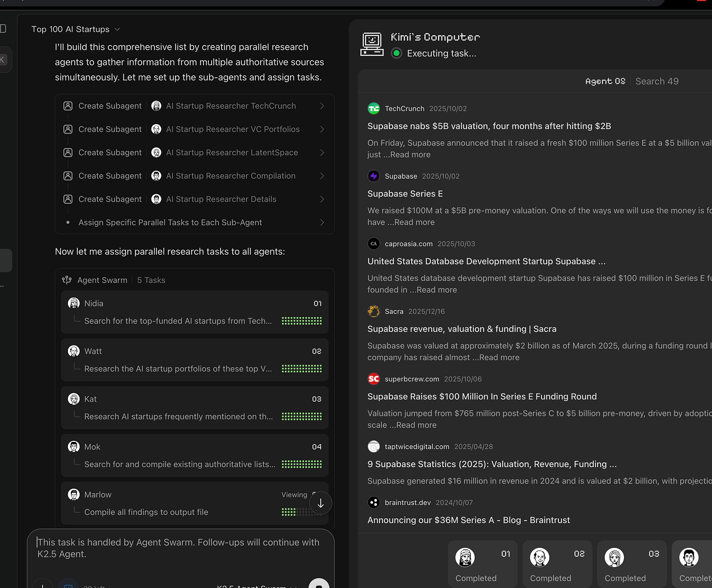
Task: Click 'Executing task...' status text
Action: [442, 53]
